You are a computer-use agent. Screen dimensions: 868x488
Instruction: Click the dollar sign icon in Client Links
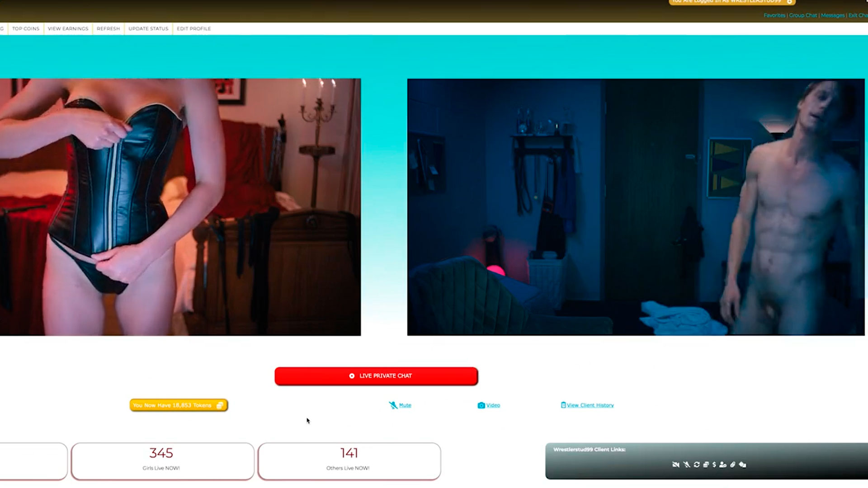pos(714,465)
